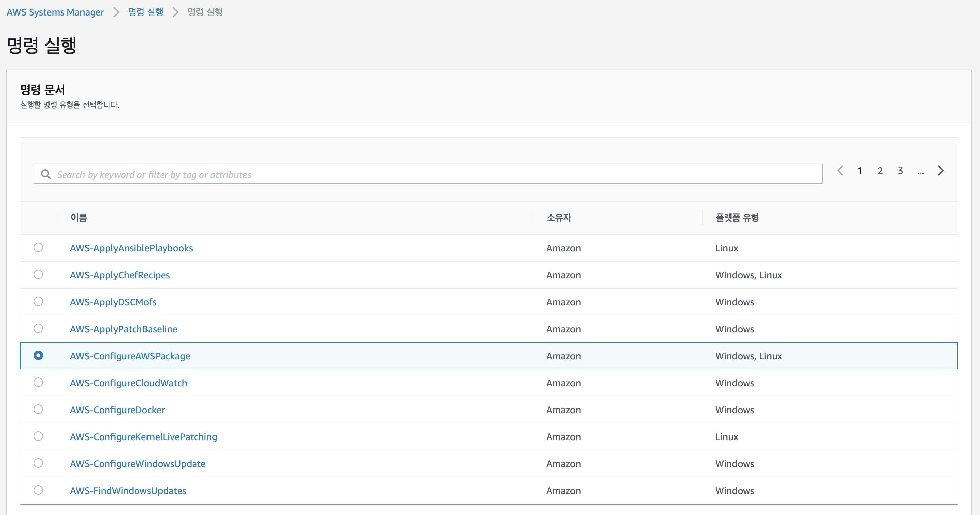
Task: Open AWS-ApplyPatchBaseline document link
Action: tap(124, 329)
